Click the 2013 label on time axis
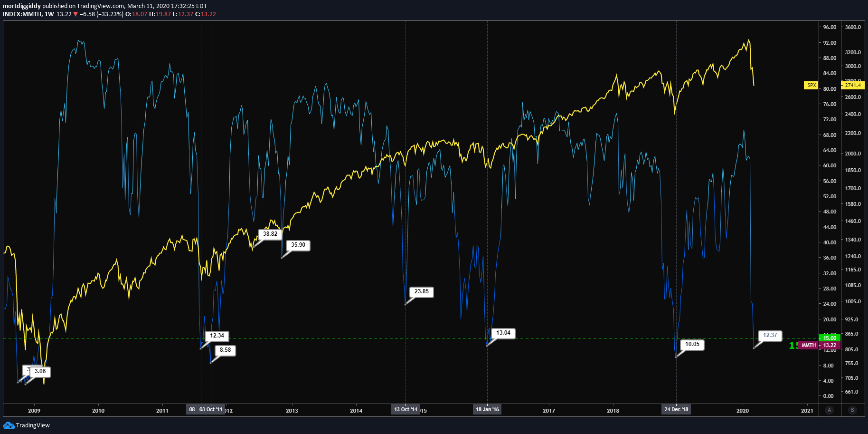This screenshot has width=868, height=434. coord(292,411)
